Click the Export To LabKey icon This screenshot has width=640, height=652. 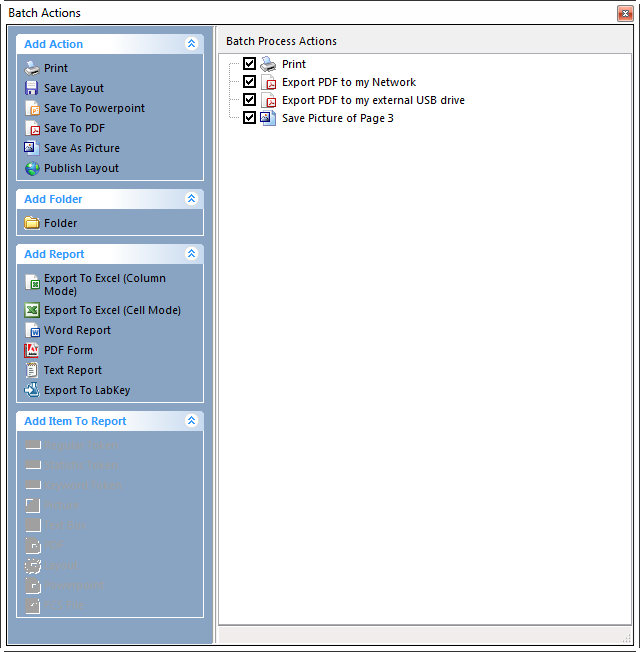(x=32, y=390)
